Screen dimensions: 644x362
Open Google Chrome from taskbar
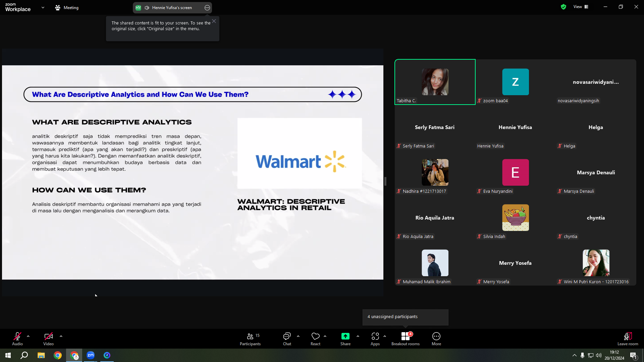[58, 355]
